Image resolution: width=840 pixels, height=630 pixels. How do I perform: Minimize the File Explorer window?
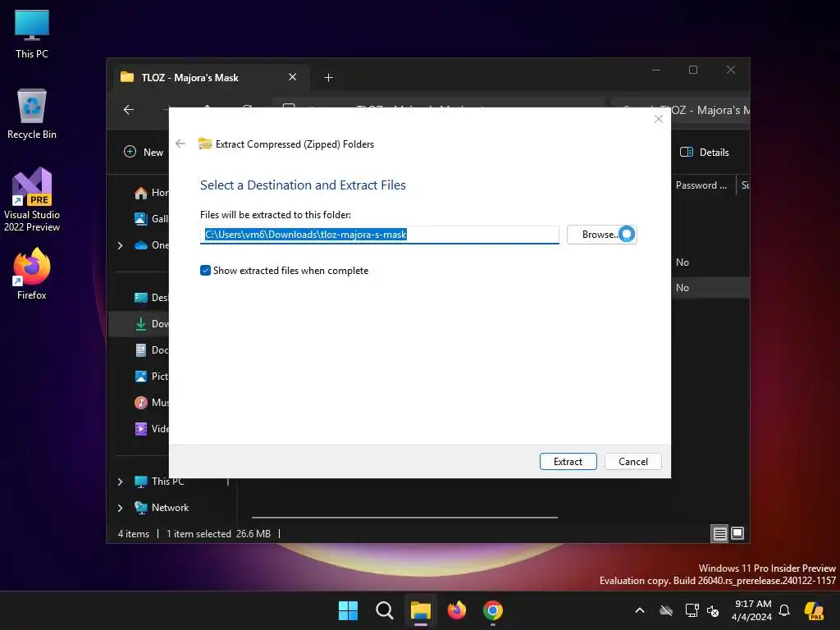click(x=656, y=71)
